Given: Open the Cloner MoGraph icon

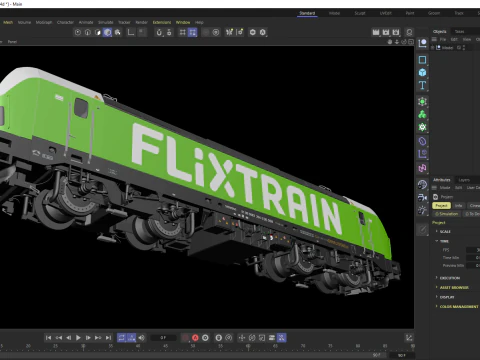Looking at the screenshot, I should (422, 114).
